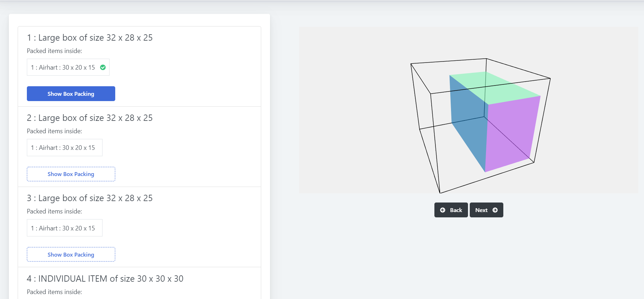Click the left arrow icon on Back
Screen dimensions: 644x299
pyautogui.click(x=443, y=210)
